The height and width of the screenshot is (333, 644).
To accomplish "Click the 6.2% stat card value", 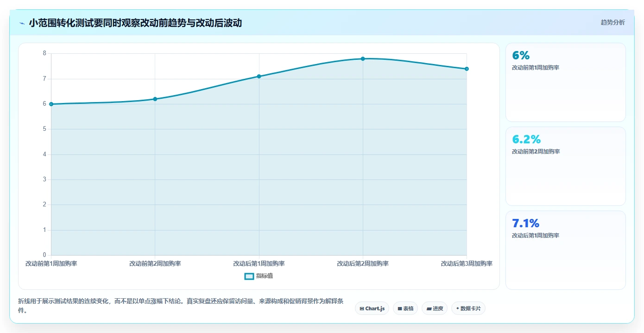I will tap(526, 140).
